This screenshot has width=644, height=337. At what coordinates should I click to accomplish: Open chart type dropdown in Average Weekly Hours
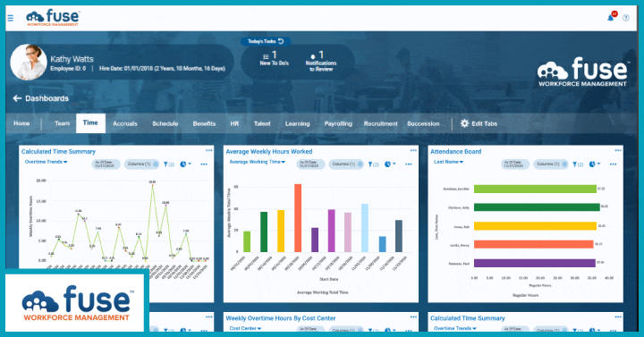[x=390, y=164]
